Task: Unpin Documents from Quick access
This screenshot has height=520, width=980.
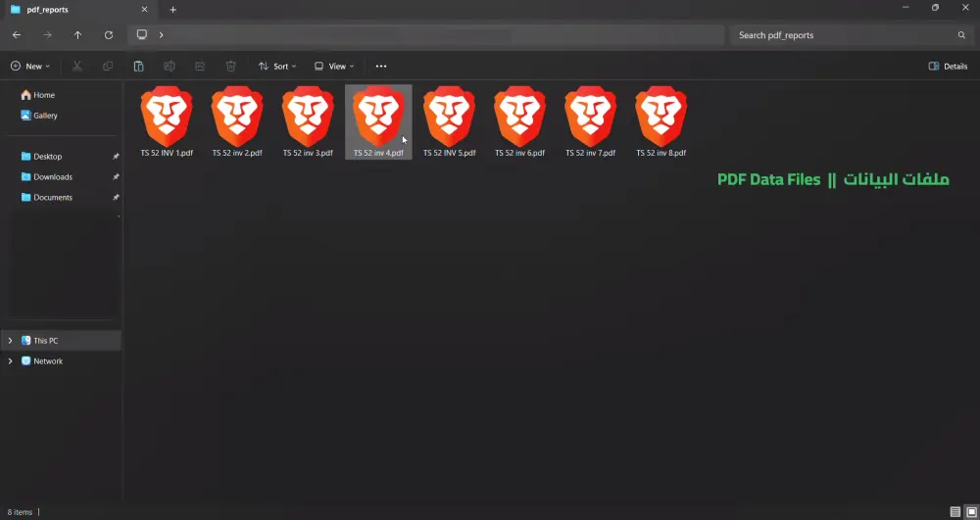Action: (116, 198)
